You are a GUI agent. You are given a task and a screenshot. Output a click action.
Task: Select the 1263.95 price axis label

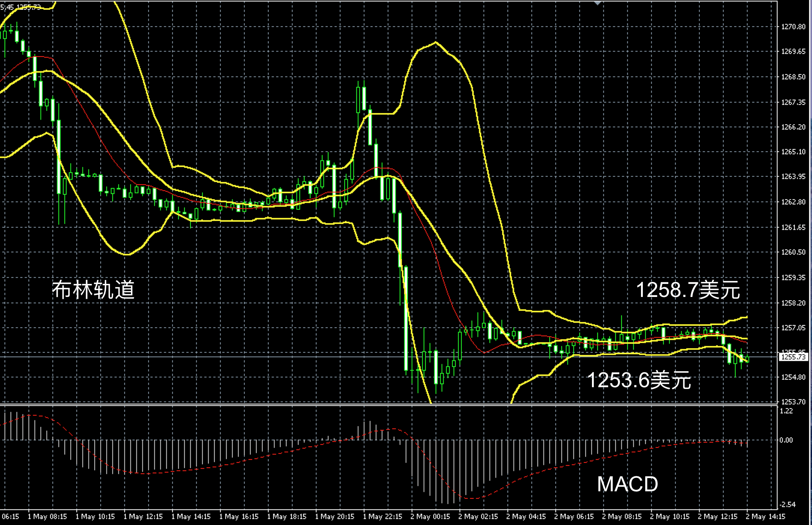click(793, 176)
